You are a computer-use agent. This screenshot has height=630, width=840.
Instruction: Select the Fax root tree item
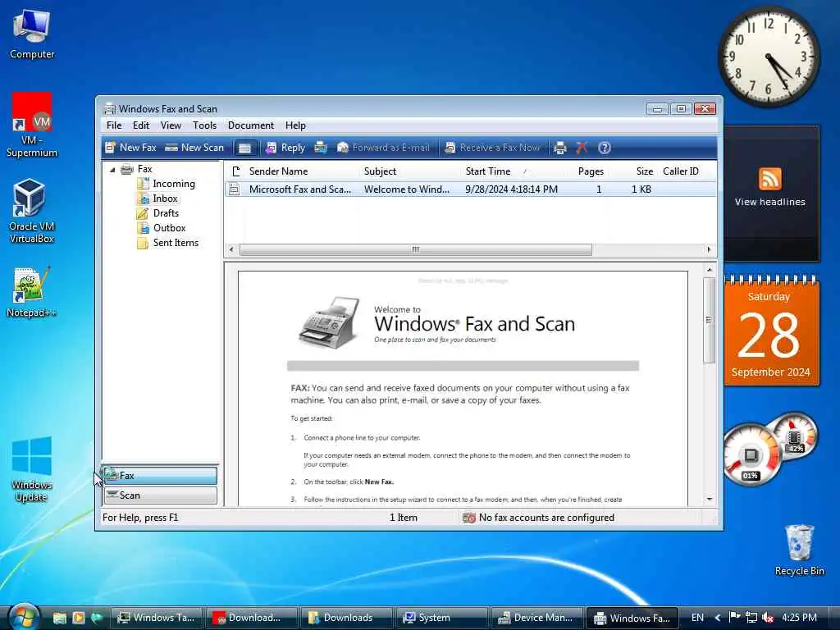pyautogui.click(x=137, y=169)
